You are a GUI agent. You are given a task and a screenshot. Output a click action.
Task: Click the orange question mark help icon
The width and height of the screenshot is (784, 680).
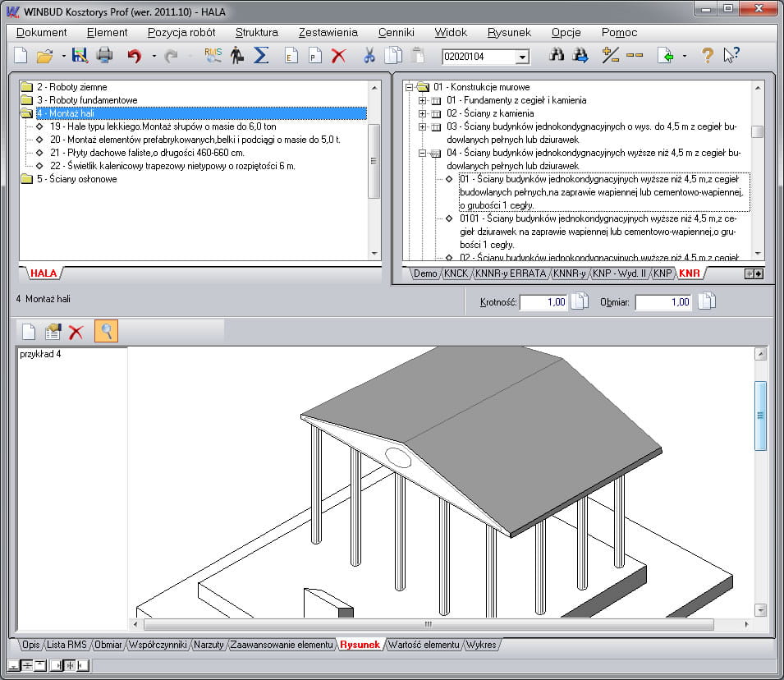[x=707, y=56]
